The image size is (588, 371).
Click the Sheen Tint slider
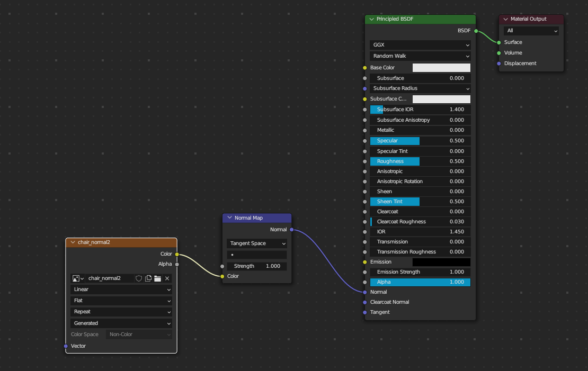tap(420, 202)
